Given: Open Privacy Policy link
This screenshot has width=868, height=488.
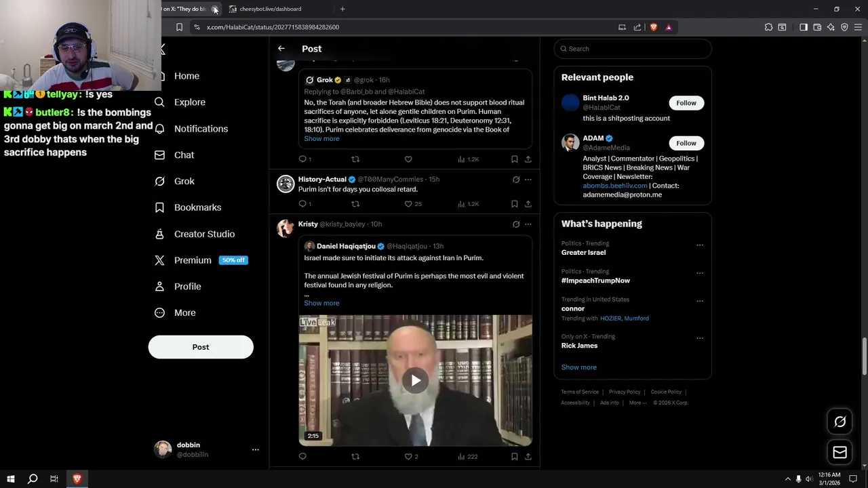Looking at the screenshot, I should pos(625,392).
